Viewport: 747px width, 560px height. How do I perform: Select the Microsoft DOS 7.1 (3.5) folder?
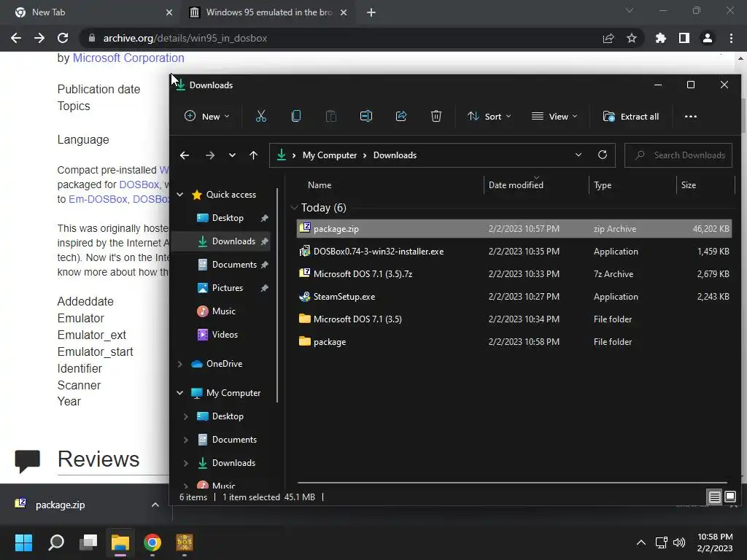pos(514,319)
